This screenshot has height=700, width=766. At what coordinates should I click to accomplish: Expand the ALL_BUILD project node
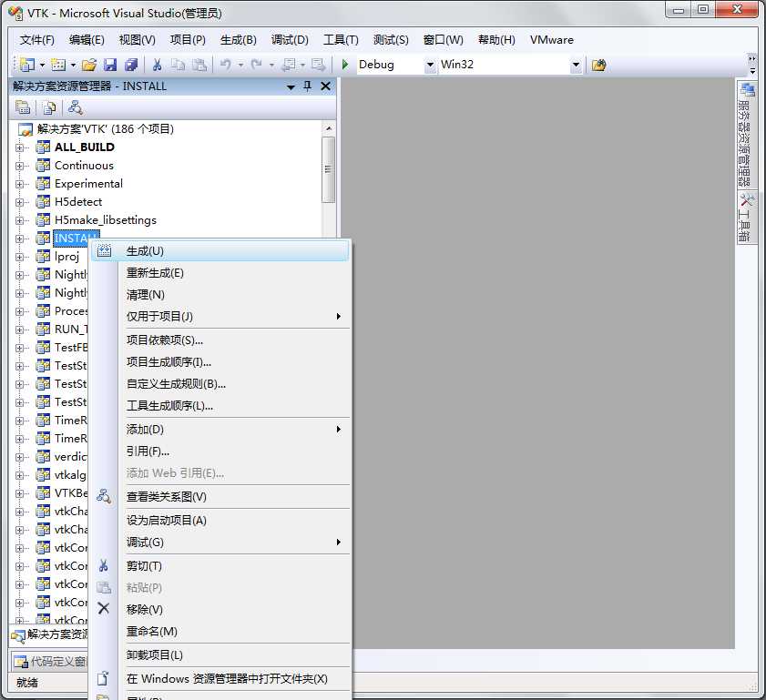click(x=19, y=147)
